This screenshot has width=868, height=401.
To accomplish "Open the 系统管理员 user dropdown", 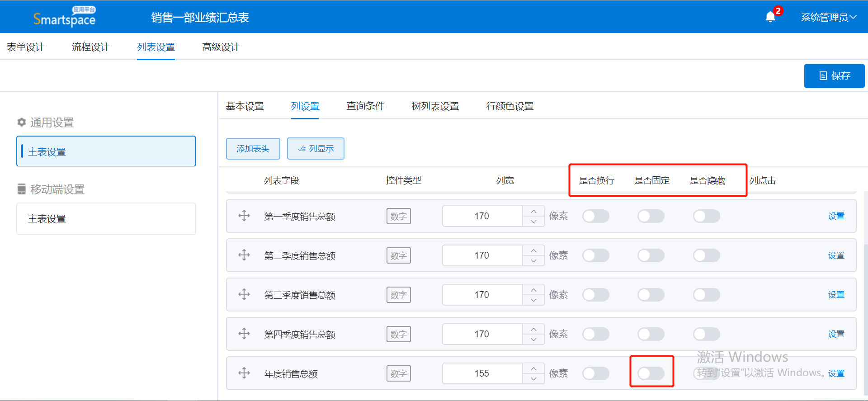I will point(829,17).
